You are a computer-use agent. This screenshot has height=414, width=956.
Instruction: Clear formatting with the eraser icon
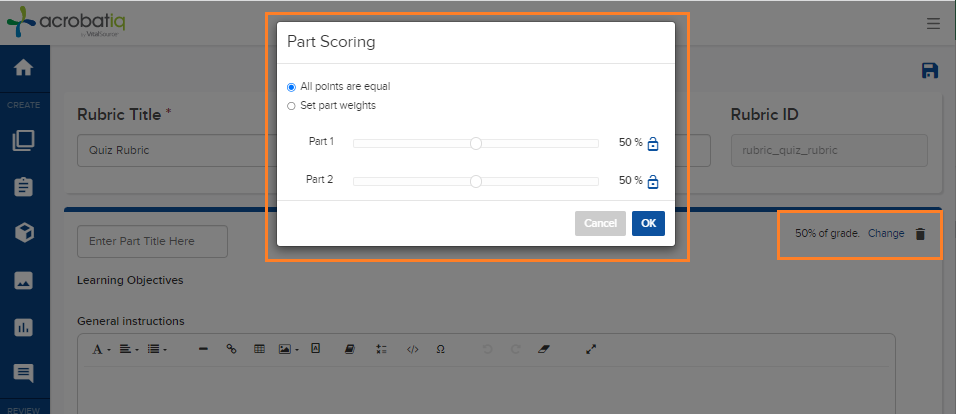544,349
